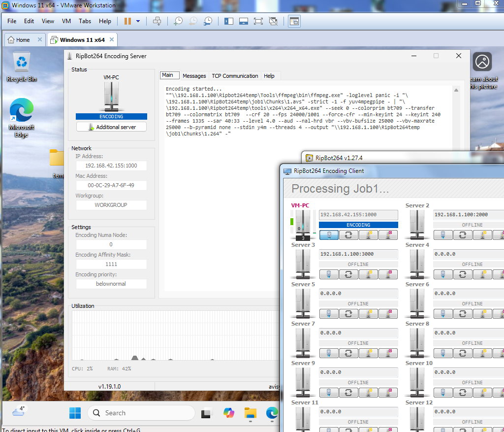Image resolution: width=504 pixels, height=432 pixels.
Task: Click the plug connect button for Server 9
Action: 329,393
